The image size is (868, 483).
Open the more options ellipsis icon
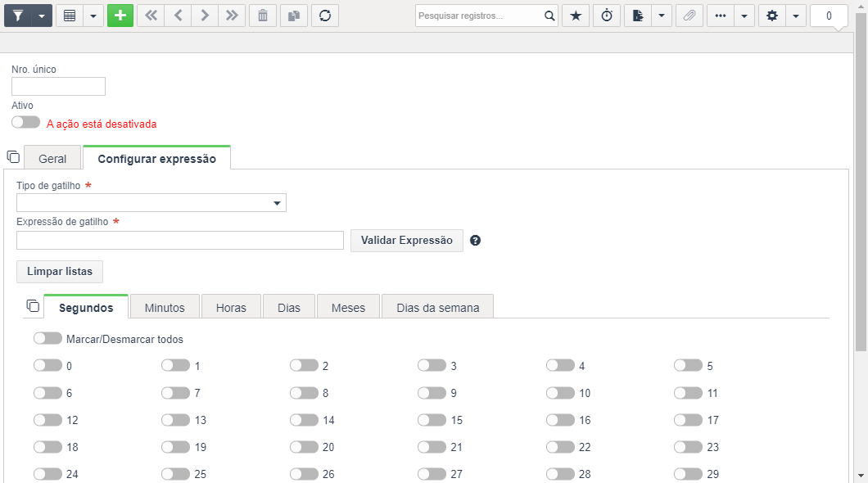(721, 16)
